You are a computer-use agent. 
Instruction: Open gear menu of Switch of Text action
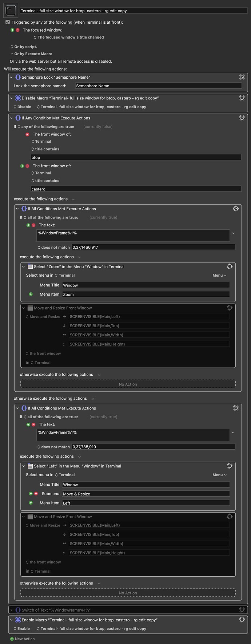pyautogui.click(x=242, y=610)
